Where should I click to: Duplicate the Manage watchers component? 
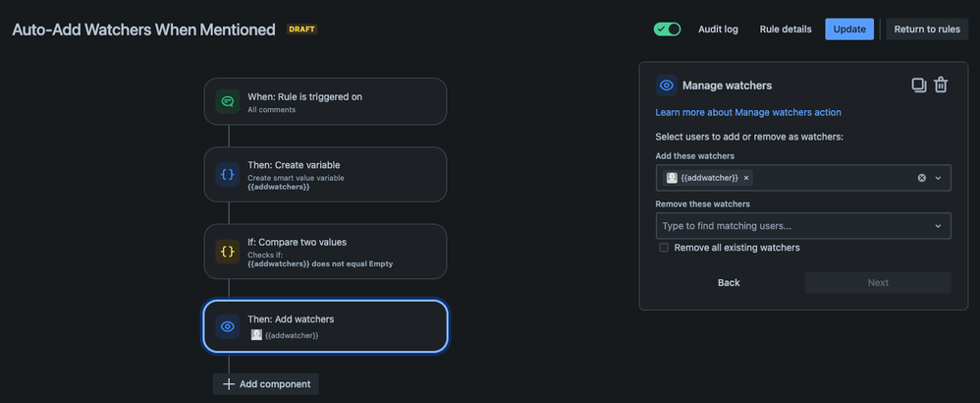point(919,86)
